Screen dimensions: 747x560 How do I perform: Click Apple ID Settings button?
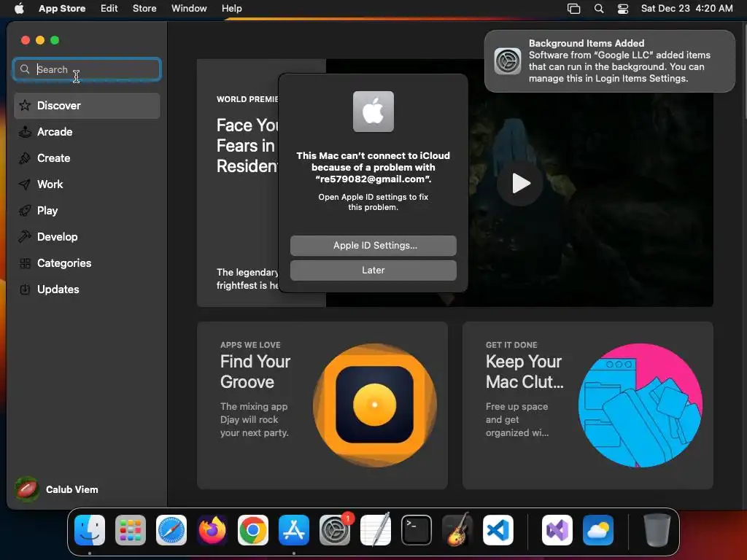pos(373,245)
